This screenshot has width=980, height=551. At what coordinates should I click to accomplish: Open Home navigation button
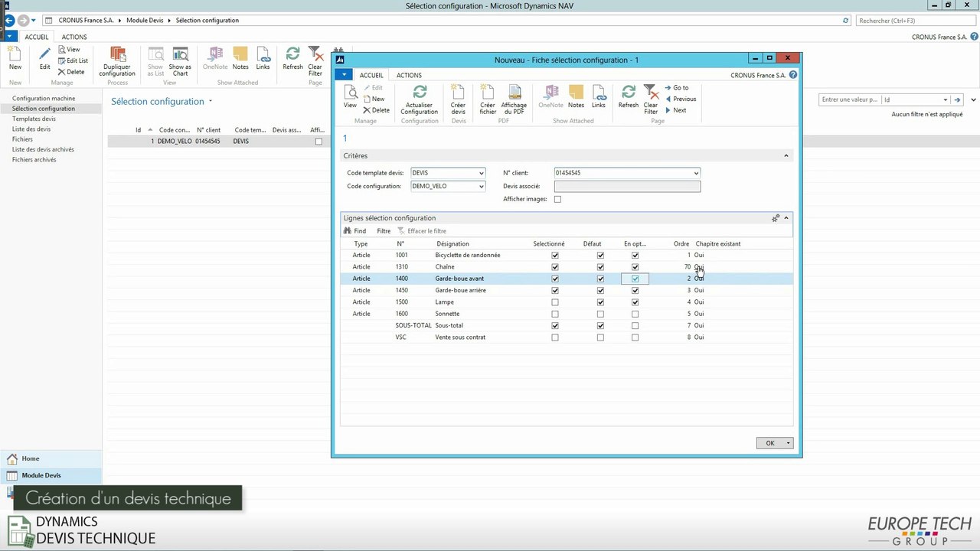[x=51, y=458]
